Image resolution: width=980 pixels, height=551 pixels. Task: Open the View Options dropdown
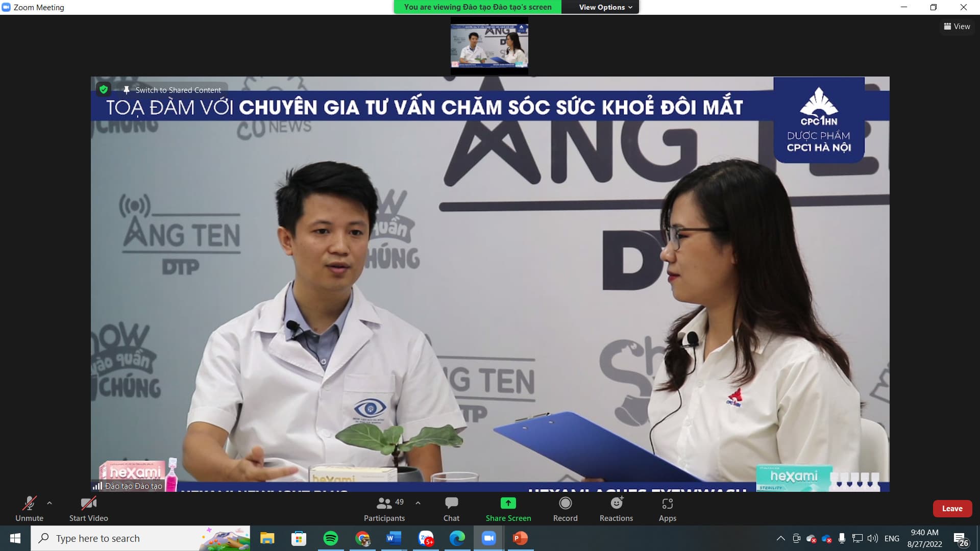click(x=605, y=7)
